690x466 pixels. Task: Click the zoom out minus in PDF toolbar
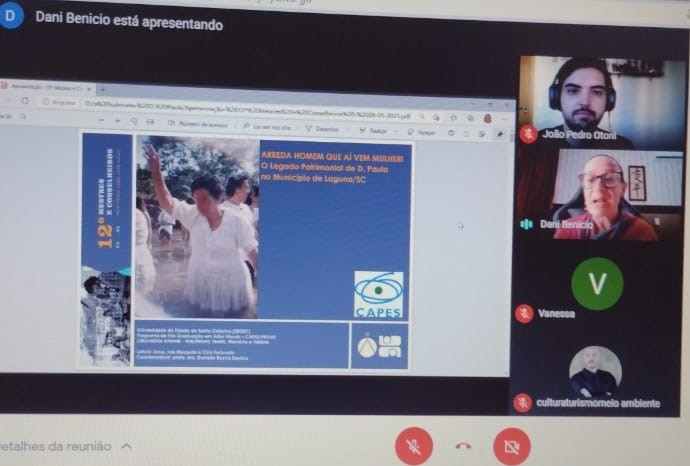point(118,122)
